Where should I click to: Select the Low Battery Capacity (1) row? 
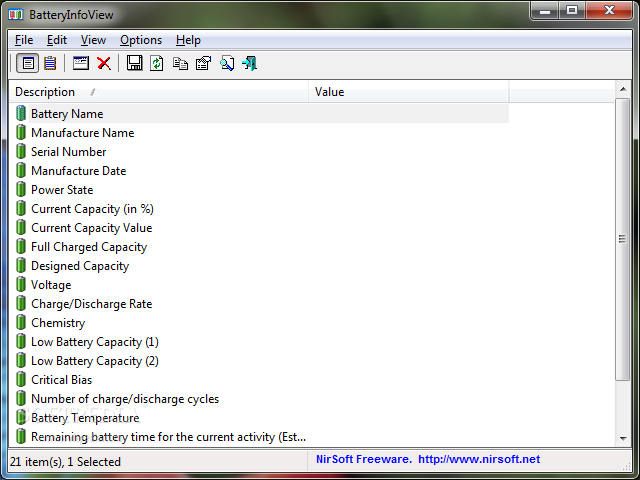[x=261, y=342]
